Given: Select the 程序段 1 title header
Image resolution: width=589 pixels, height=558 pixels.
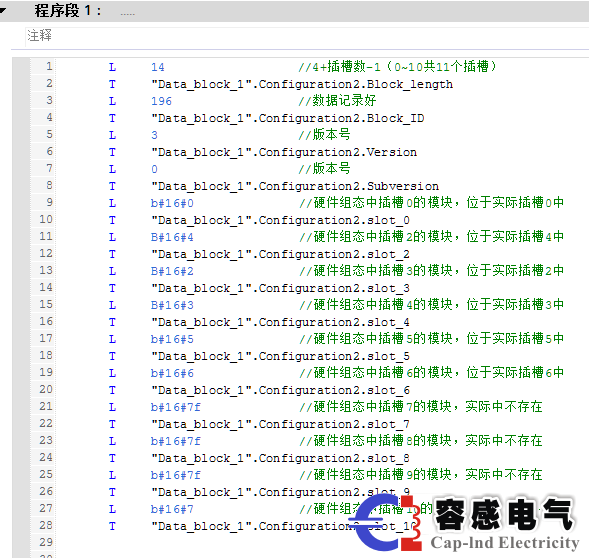Looking at the screenshot, I should pos(68,11).
